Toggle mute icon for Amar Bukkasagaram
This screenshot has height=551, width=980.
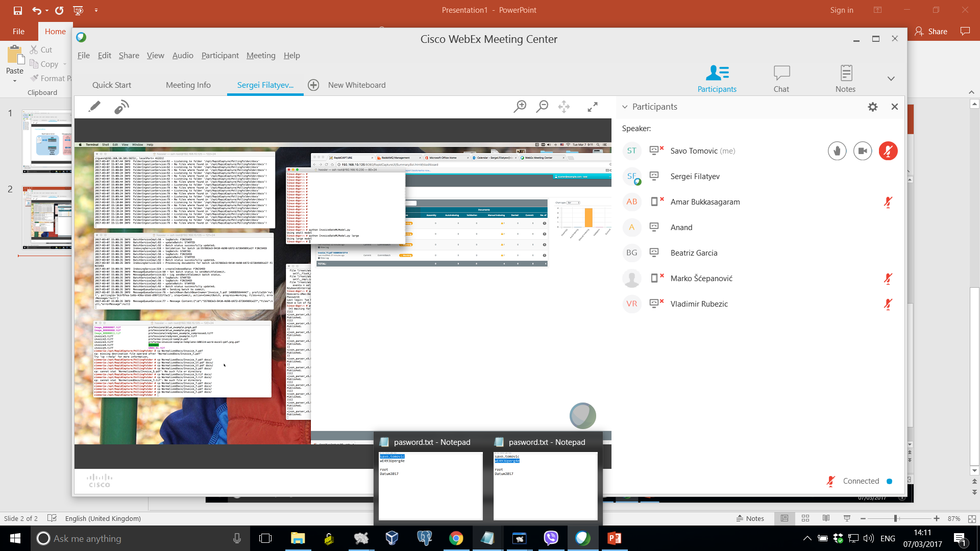888,202
